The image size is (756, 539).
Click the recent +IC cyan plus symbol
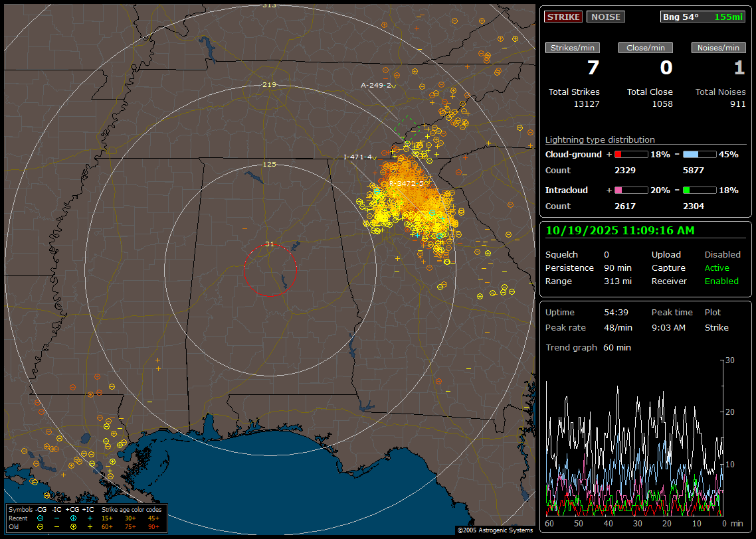(89, 518)
